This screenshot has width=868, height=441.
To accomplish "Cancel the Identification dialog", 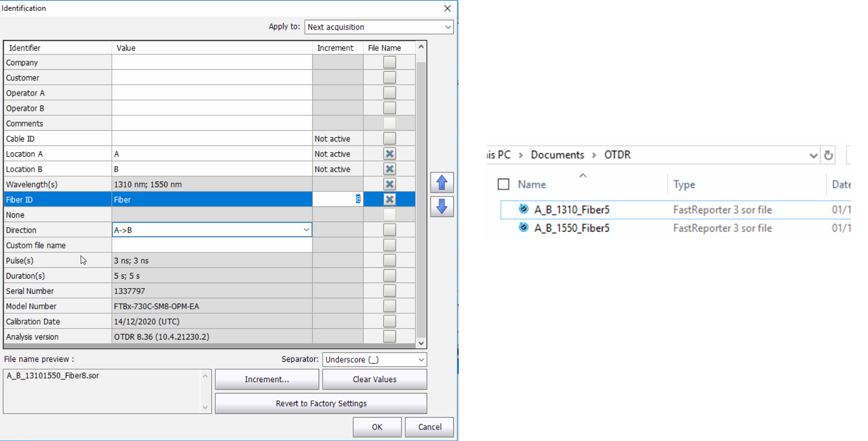I will click(x=430, y=427).
